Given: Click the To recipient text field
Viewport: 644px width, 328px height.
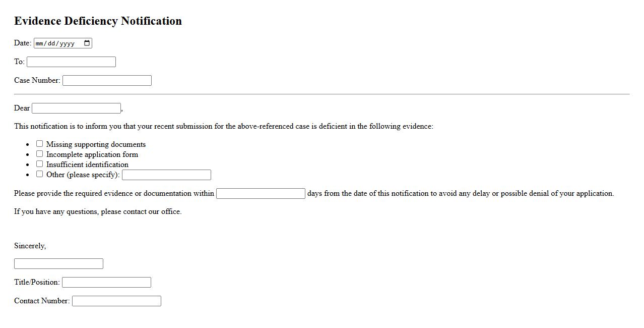Looking at the screenshot, I should pyautogui.click(x=71, y=62).
